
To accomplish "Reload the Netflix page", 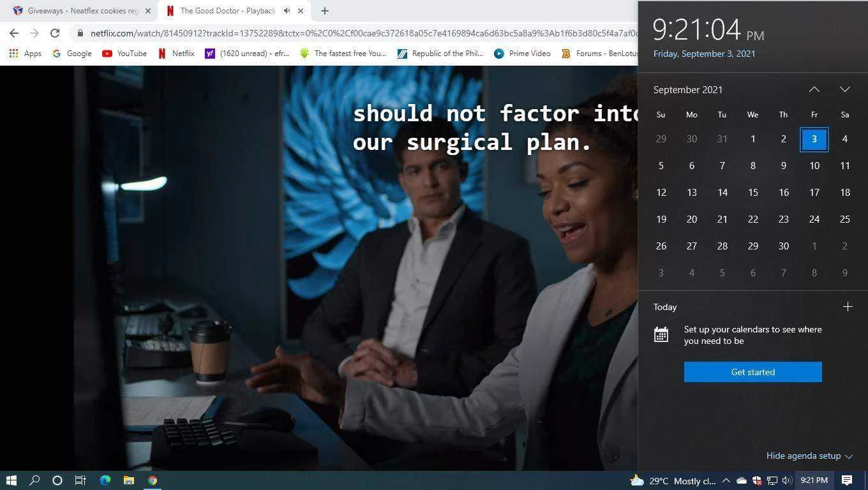I will 55,33.
